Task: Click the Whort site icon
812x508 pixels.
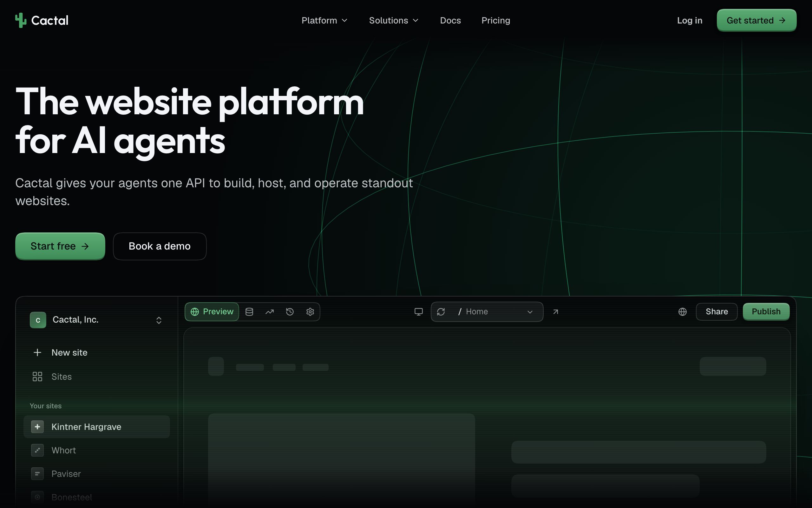Action: pos(37,450)
